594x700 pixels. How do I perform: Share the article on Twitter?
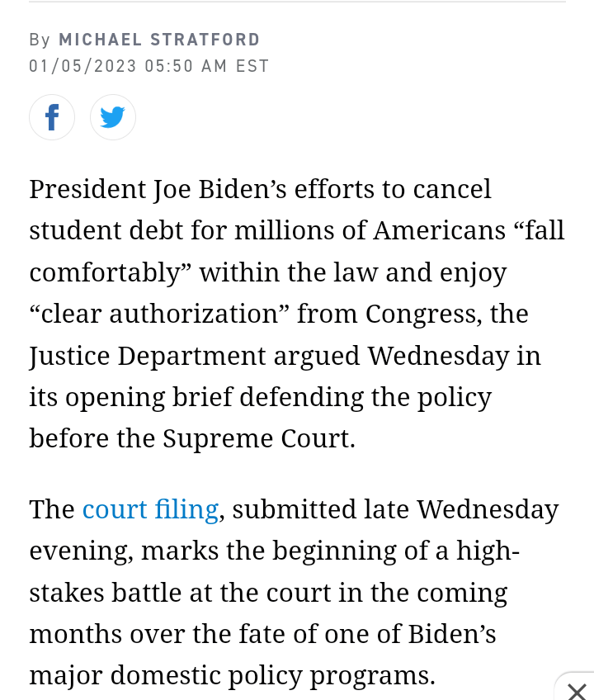(112, 117)
